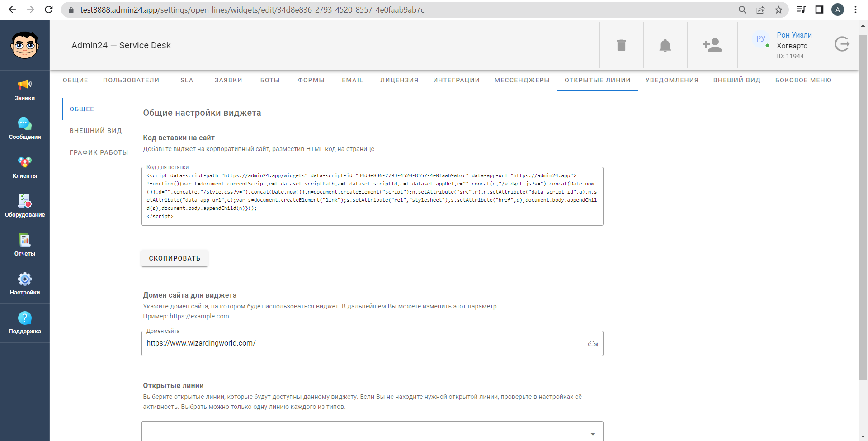Open the Уведомления tab

click(672, 80)
